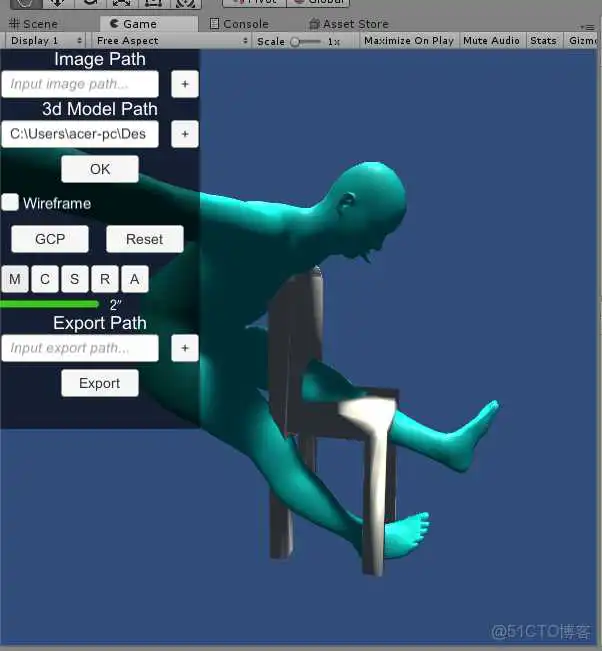Focus the Input export path field

point(80,348)
